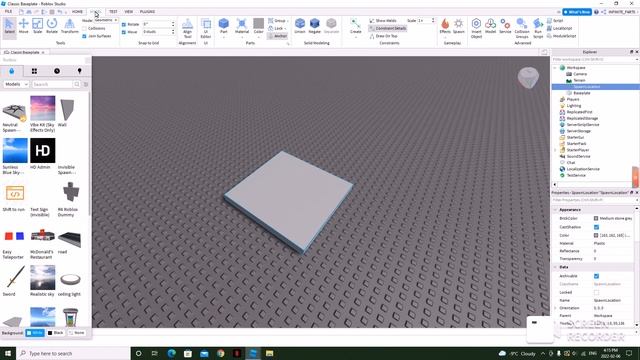640x360 pixels.
Task: Collapse the Appearance properties section
Action: pyautogui.click(x=555, y=209)
